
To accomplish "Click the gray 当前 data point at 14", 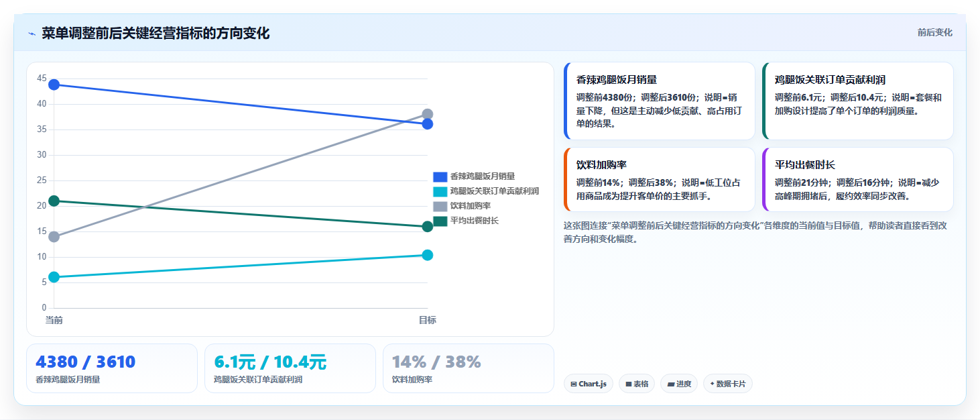I will click(54, 237).
